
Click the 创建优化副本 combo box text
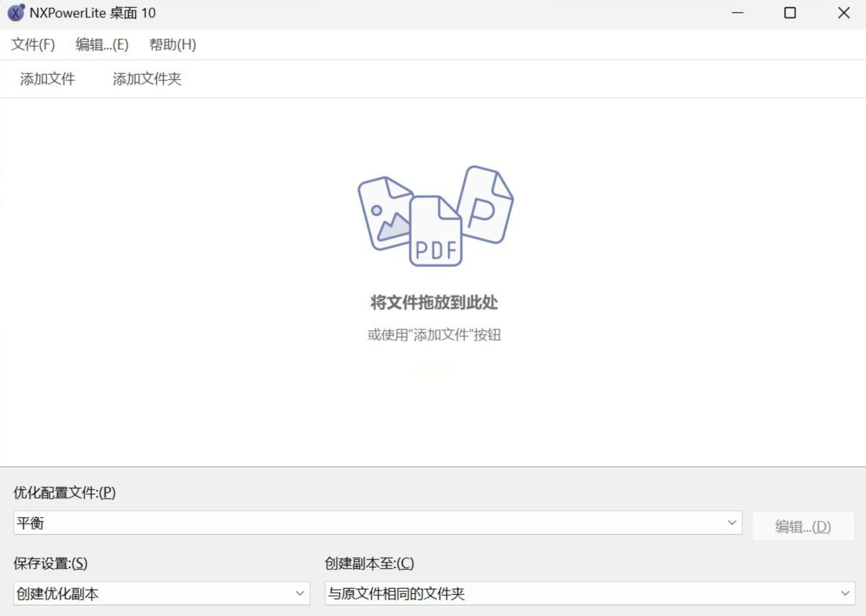click(58, 594)
